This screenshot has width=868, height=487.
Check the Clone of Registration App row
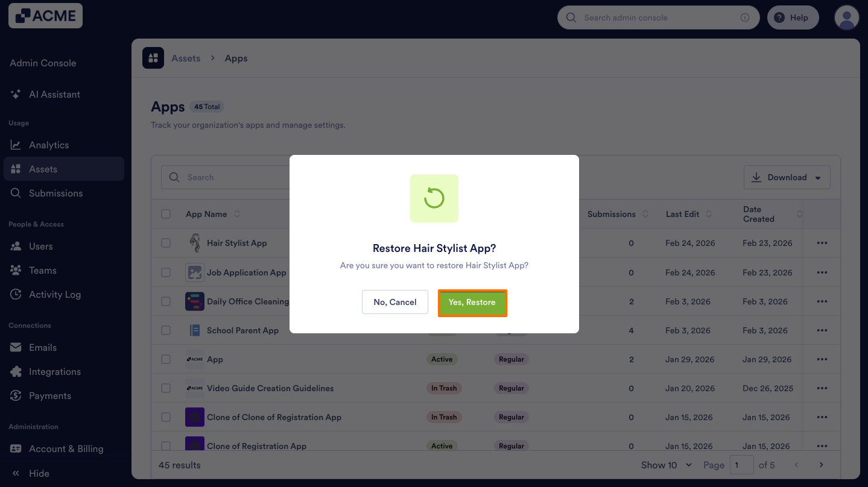pos(166,446)
